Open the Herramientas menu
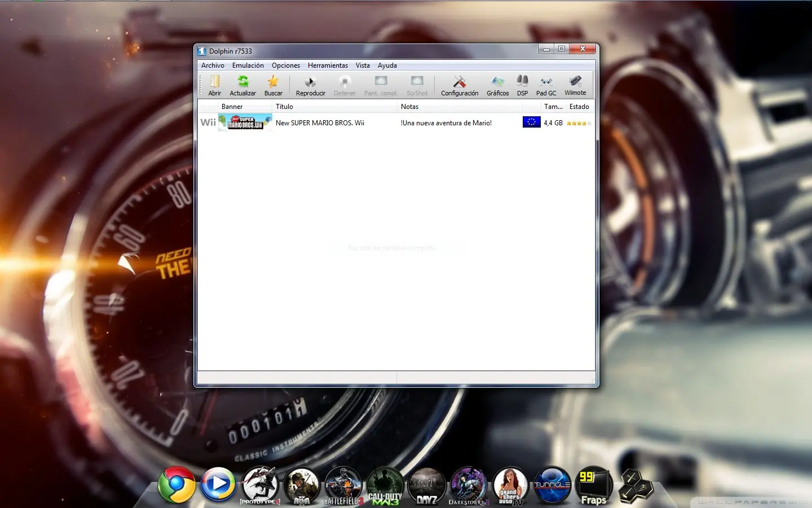This screenshot has height=508, width=812. click(328, 65)
